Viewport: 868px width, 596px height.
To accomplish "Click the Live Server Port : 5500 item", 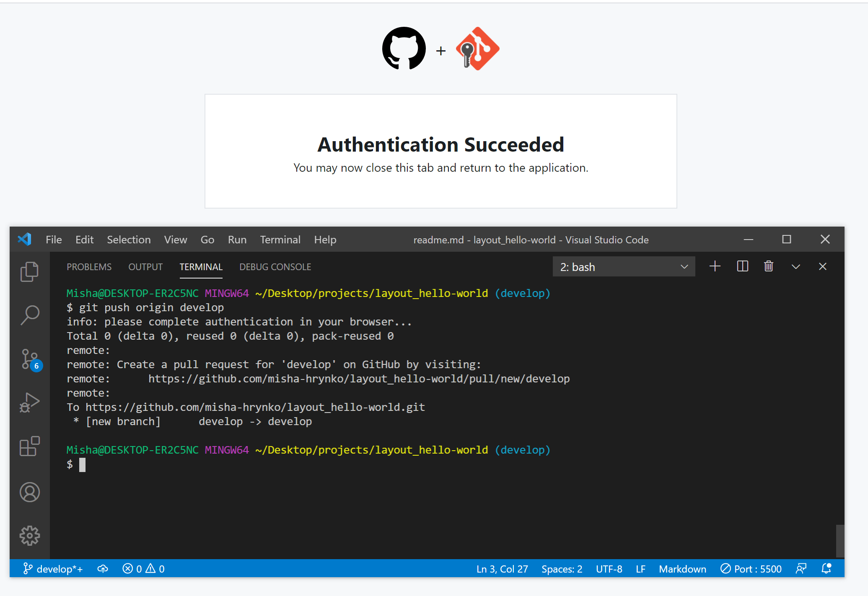I will click(751, 569).
